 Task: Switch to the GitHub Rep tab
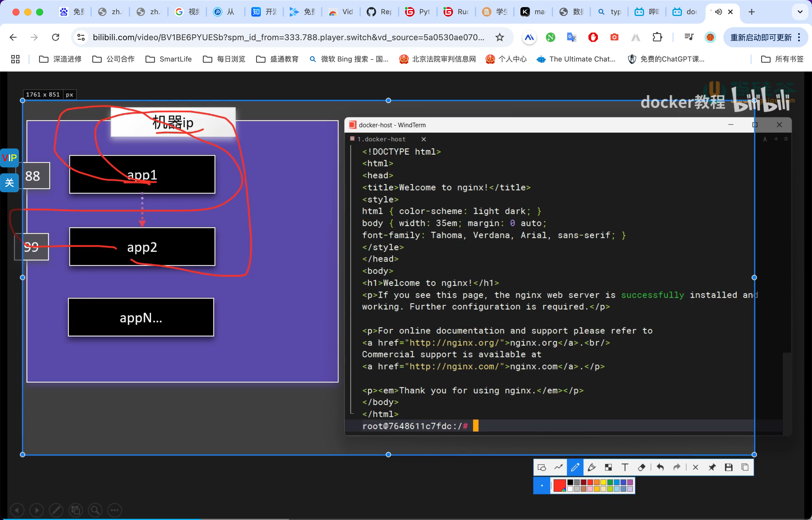(379, 12)
